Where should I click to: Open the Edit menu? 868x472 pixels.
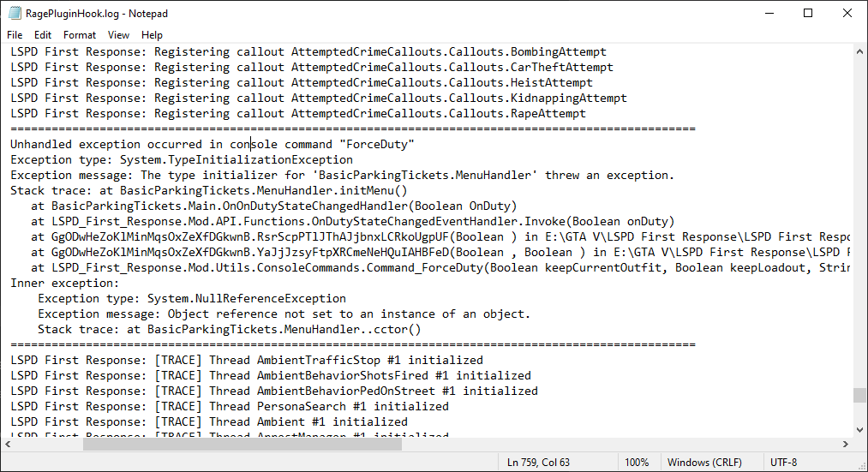pyautogui.click(x=43, y=35)
